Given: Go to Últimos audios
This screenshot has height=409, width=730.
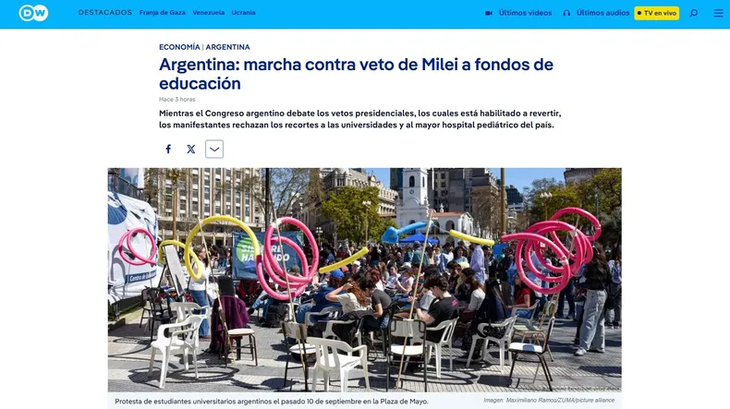Looking at the screenshot, I should (x=603, y=13).
